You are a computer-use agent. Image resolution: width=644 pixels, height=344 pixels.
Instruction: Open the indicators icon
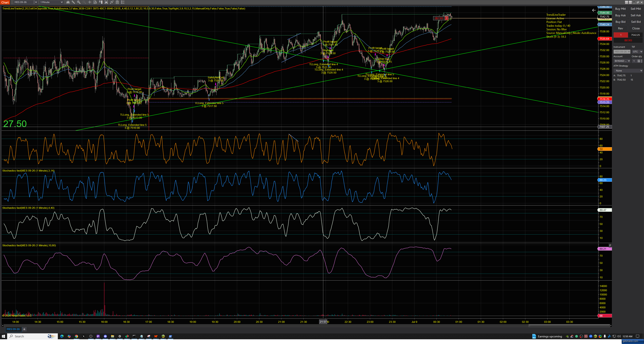(x=112, y=2)
